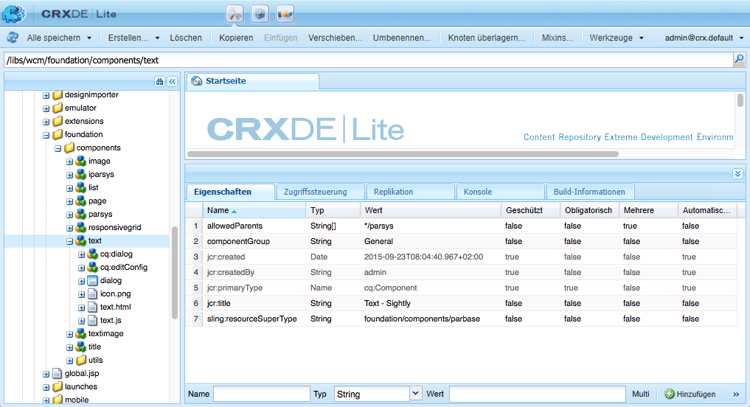Click the property Wert input field
Image resolution: width=750 pixels, height=407 pixels.
pyautogui.click(x=537, y=394)
